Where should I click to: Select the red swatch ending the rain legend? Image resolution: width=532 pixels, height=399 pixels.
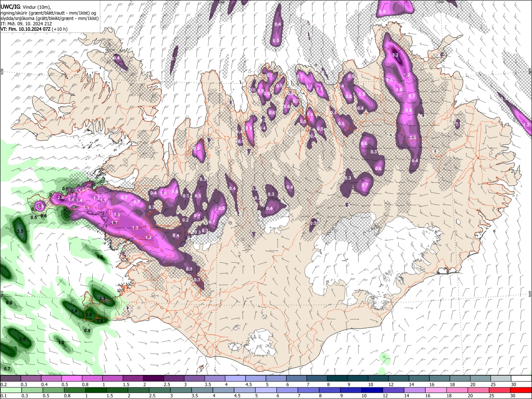pyautogui.click(x=521, y=390)
